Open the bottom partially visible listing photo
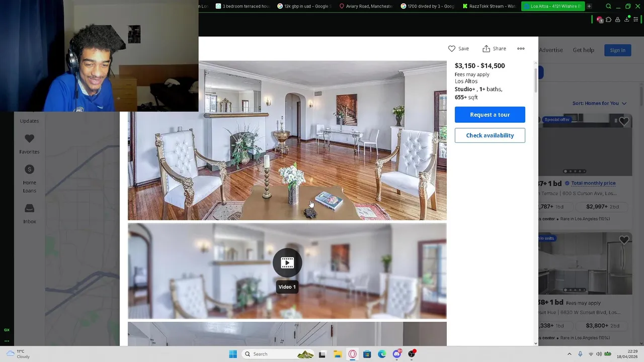Viewport: 644px width, 362px height. coord(287,334)
